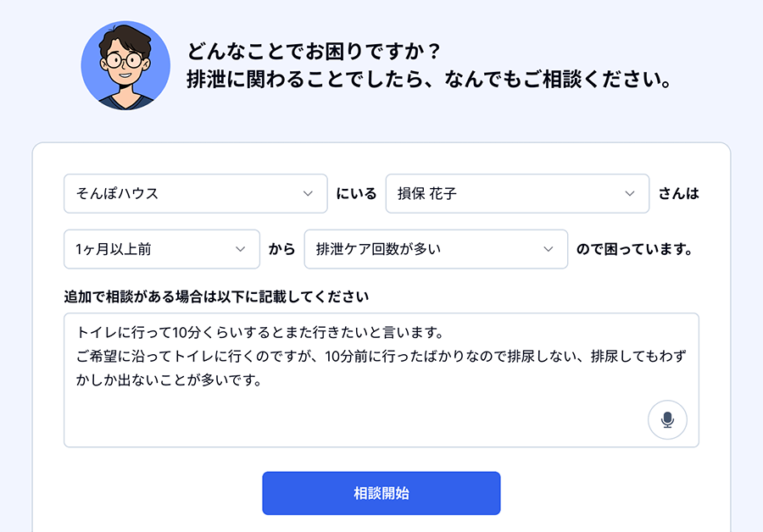This screenshot has height=532, width=763.
Task: Click 相談開始 to begin the consultation
Action: 381,493
